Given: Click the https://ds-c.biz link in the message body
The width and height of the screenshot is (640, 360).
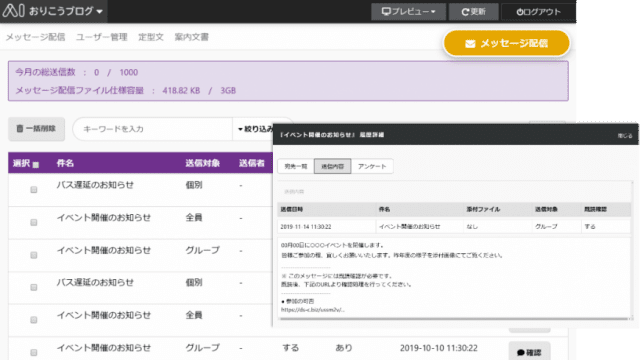Looking at the screenshot, I should tap(313, 310).
